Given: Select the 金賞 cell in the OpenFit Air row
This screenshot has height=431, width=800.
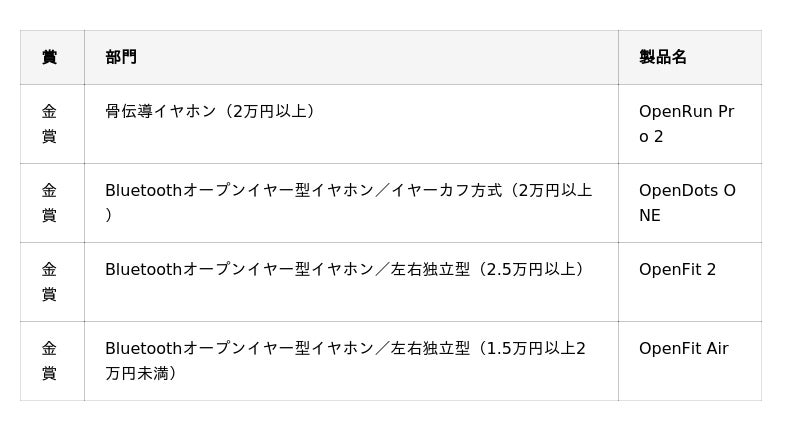Looking at the screenshot, I should coord(49,361).
